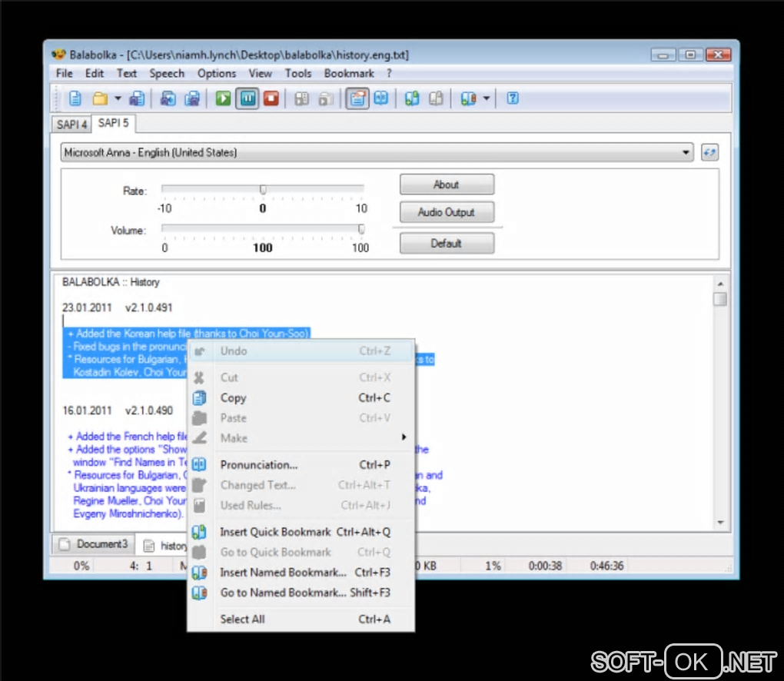
Task: Expand the Make submenu arrow
Action: [x=404, y=437]
